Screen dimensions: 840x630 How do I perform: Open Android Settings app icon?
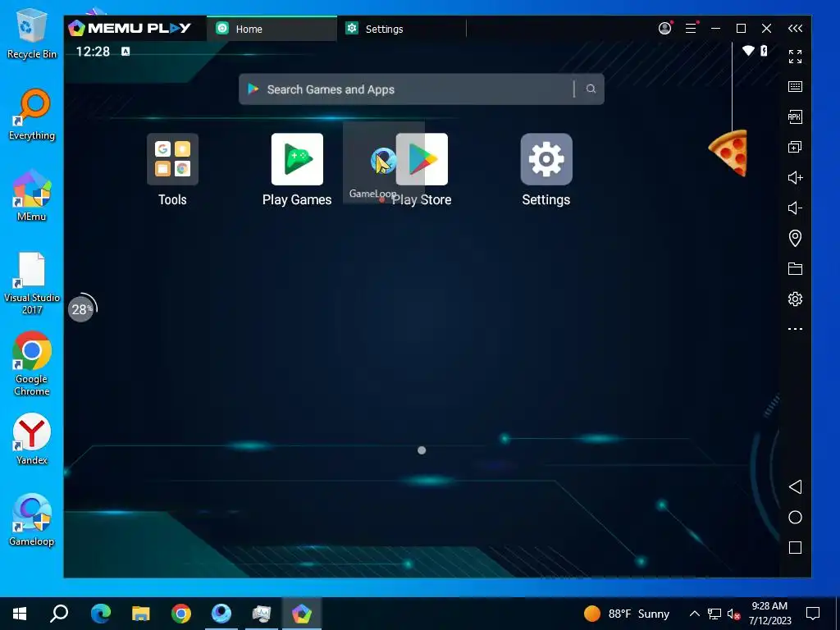[546, 159]
